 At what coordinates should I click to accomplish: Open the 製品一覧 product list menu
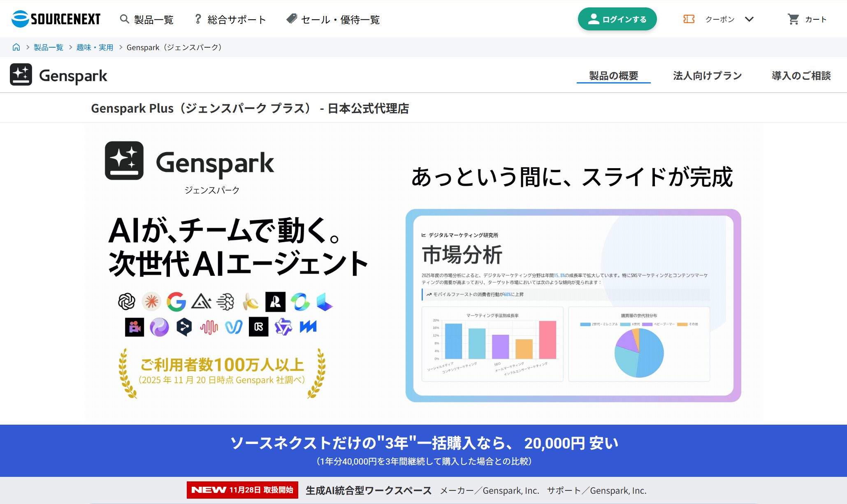(x=154, y=19)
